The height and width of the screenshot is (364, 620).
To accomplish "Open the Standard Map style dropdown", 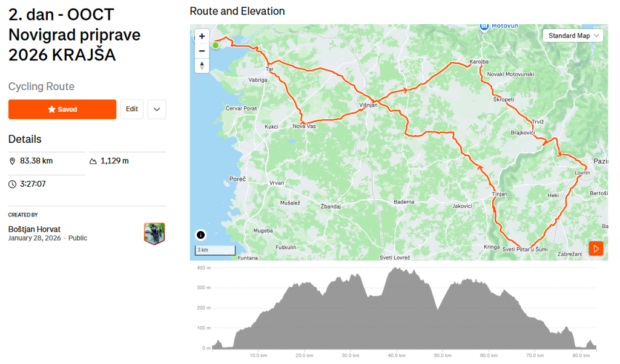I will tap(573, 36).
